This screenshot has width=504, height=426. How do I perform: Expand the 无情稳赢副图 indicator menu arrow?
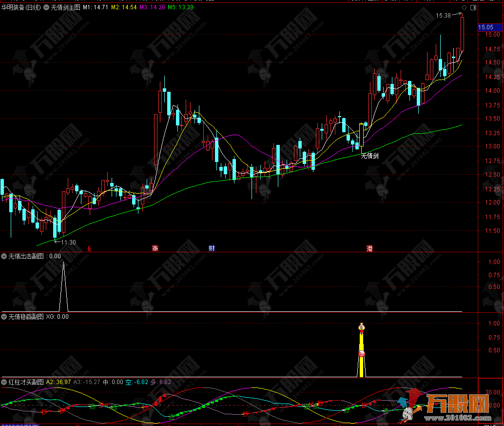tap(4, 317)
